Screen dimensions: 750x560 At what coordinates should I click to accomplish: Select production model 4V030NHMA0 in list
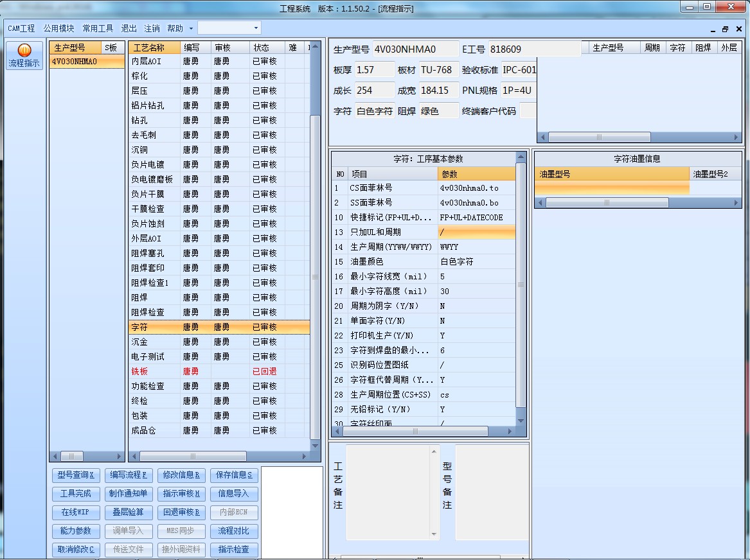coord(87,62)
